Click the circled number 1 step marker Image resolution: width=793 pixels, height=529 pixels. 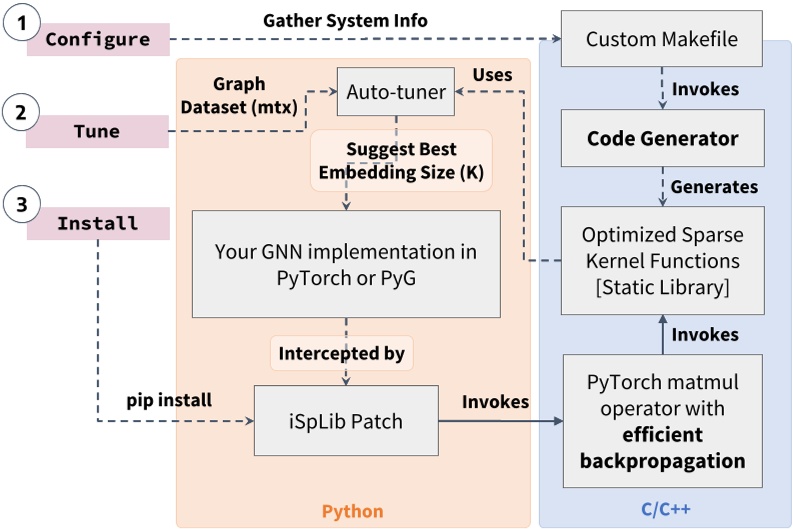point(22,24)
